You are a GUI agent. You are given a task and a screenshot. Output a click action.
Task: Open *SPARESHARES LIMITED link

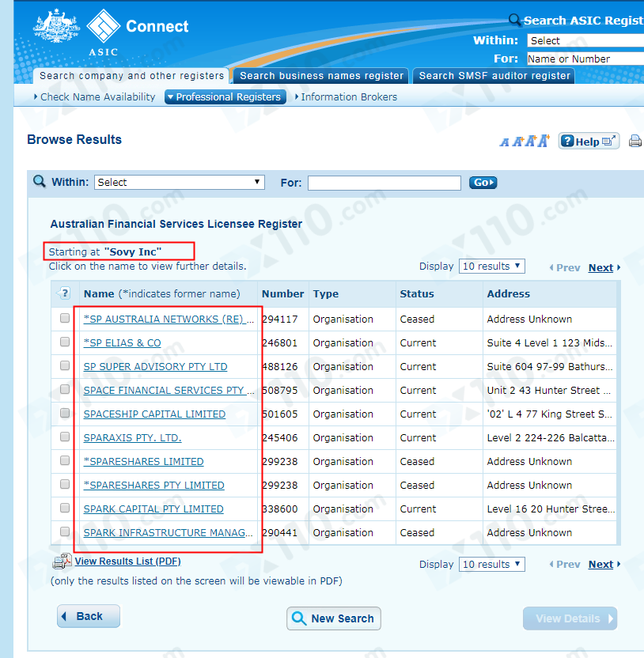(x=143, y=461)
